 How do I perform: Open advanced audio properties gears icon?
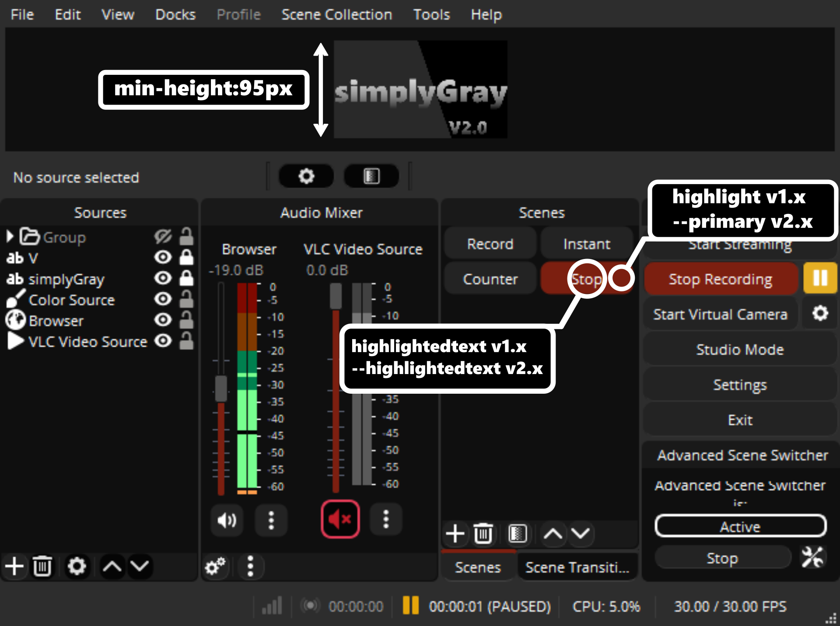point(215,567)
